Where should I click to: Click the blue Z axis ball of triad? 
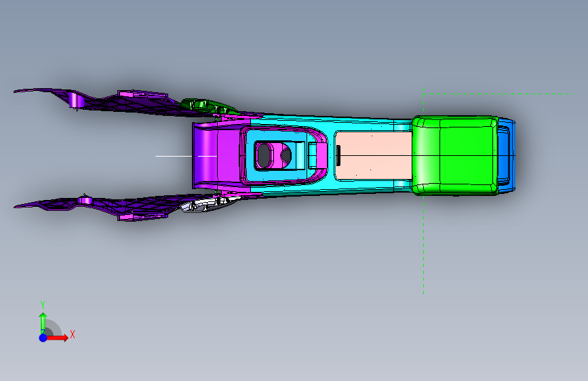pos(43,338)
